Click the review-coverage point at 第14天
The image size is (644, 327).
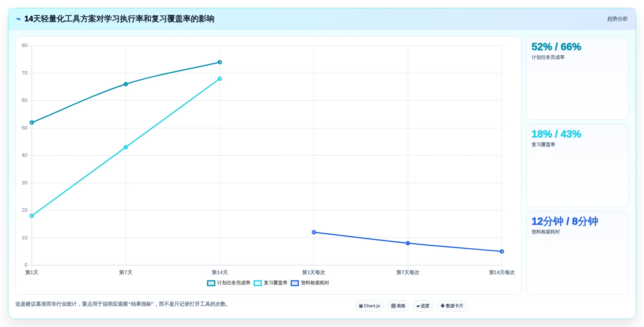[x=220, y=79]
